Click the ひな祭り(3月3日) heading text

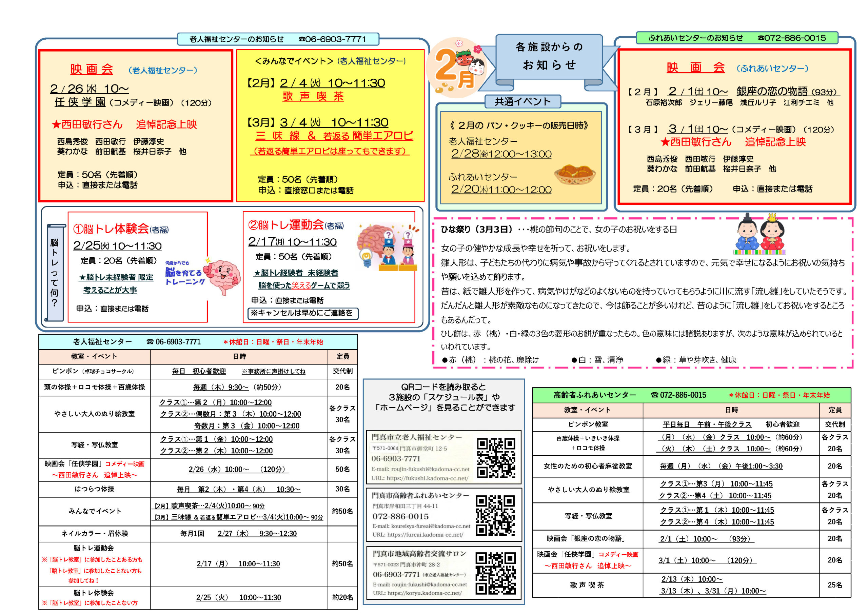click(476, 229)
